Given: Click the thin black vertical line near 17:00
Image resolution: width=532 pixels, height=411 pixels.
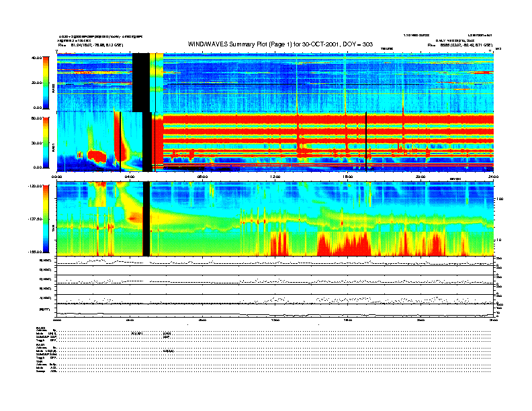Looking at the screenshot, I should pos(366,142).
